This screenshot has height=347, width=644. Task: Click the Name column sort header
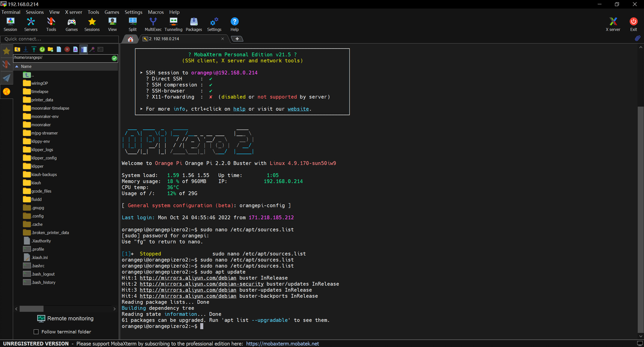pyautogui.click(x=26, y=66)
